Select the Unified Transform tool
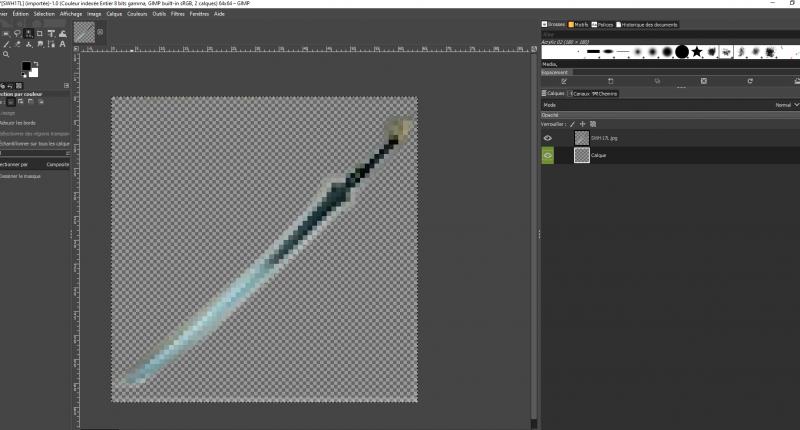Image resolution: width=800 pixels, height=430 pixels. (x=51, y=34)
